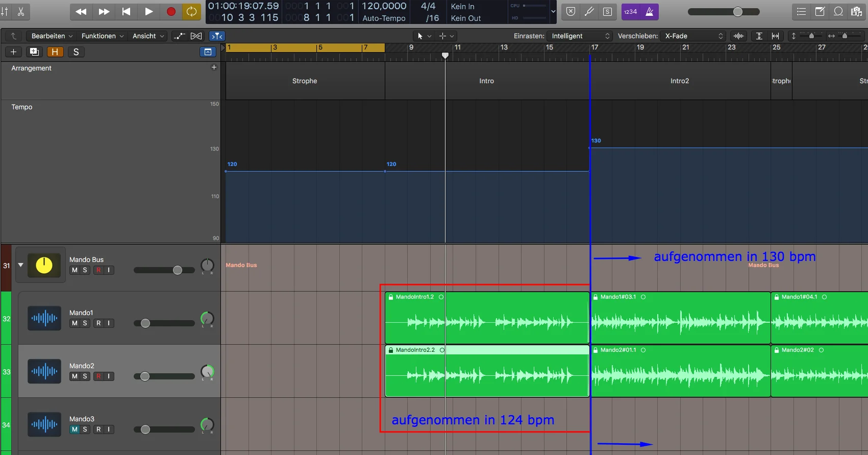Click the Add Track plus button

coord(13,52)
